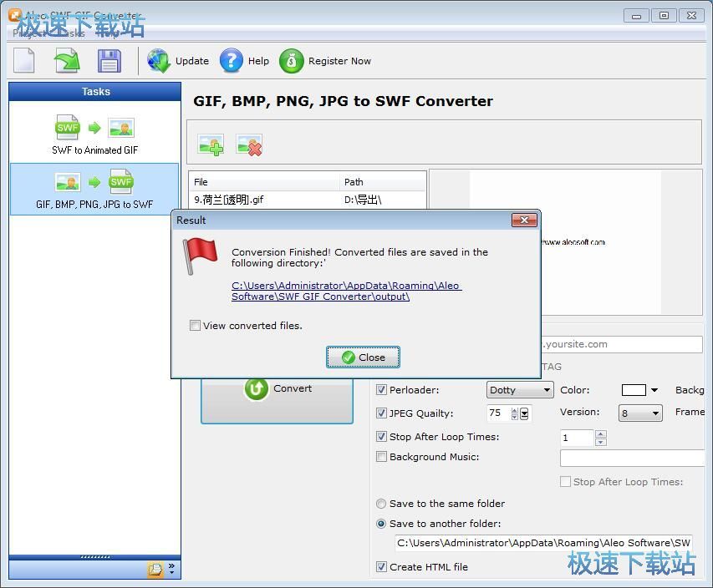Click the Remove image file icon

[x=249, y=144]
